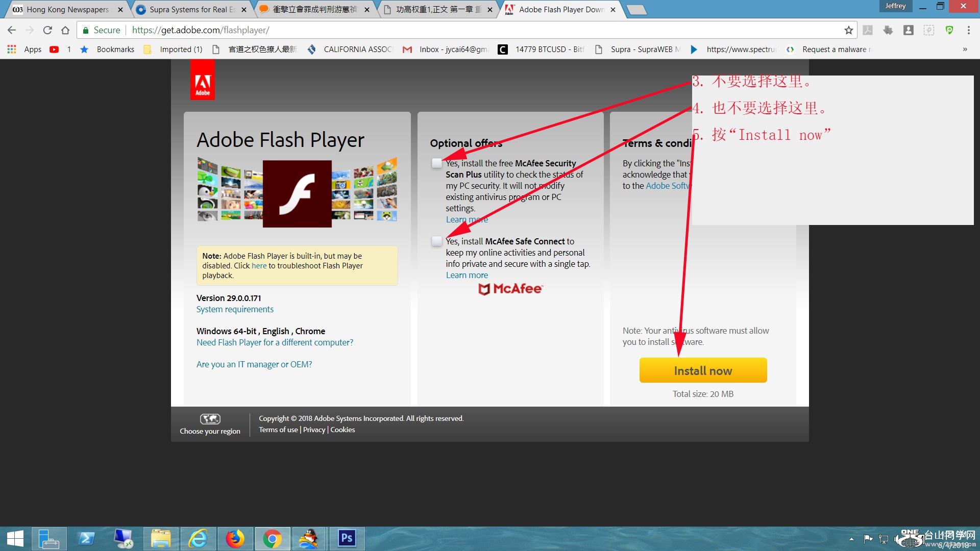Enable McAfee Security Scan Plus checkbox
980x551 pixels.
click(x=436, y=163)
